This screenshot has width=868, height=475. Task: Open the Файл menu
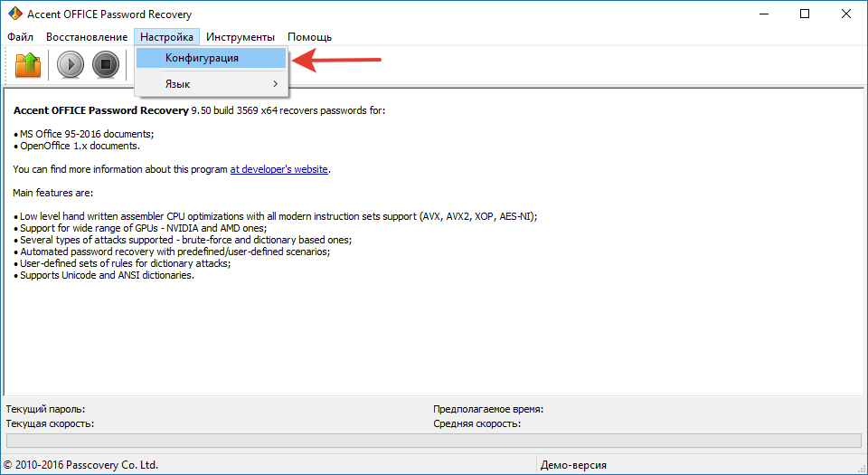click(x=20, y=37)
